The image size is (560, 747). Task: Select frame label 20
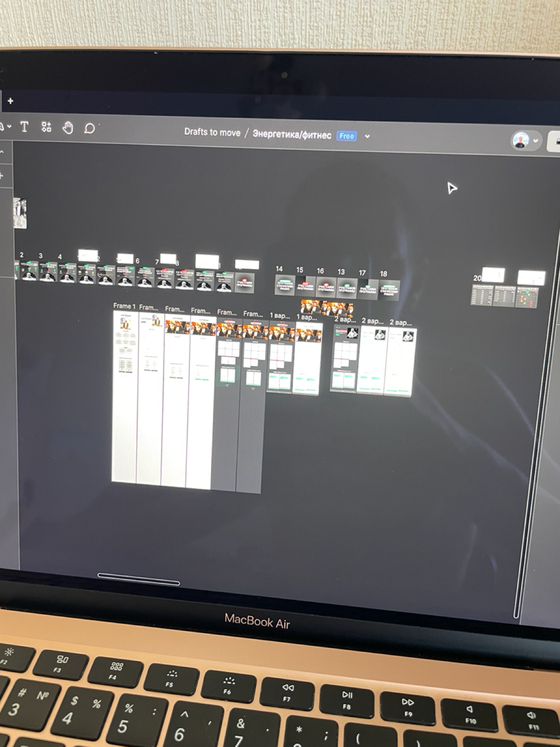(x=477, y=278)
